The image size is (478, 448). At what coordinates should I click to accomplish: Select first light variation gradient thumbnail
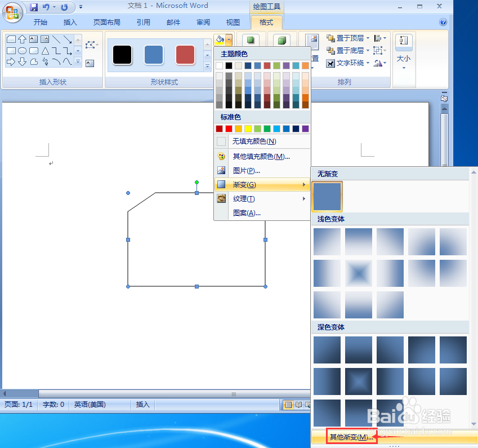point(327,242)
